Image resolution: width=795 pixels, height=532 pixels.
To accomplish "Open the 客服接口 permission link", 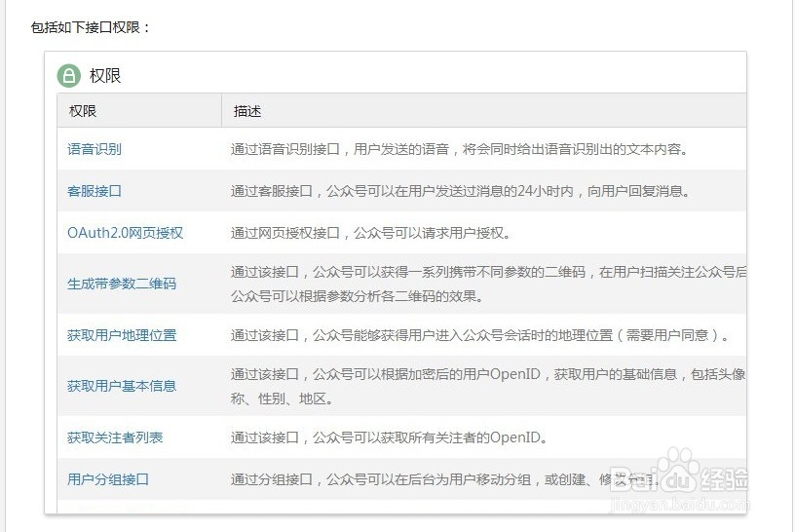I will [x=95, y=191].
